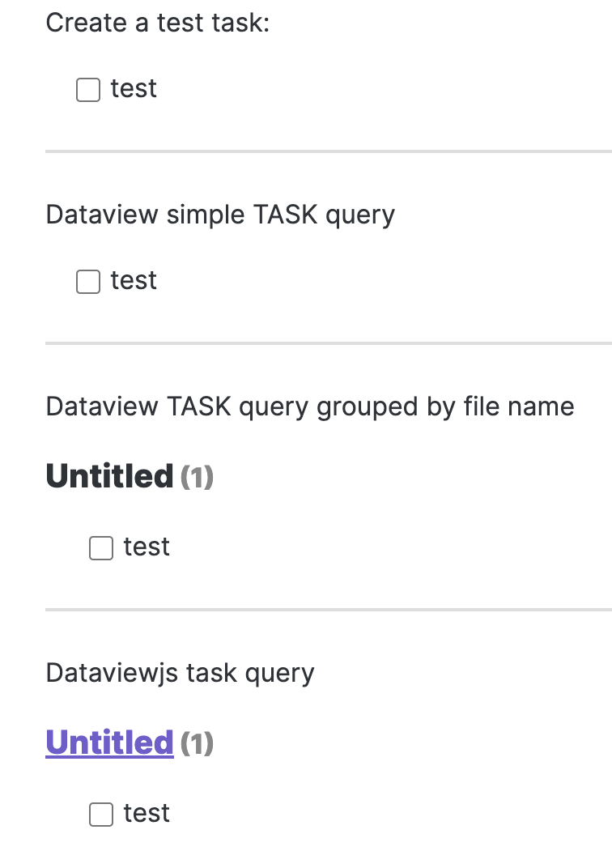This screenshot has height=868, width=612.
Task: Complete the 'test' task under the bold Untitled heading
Action: click(100, 547)
